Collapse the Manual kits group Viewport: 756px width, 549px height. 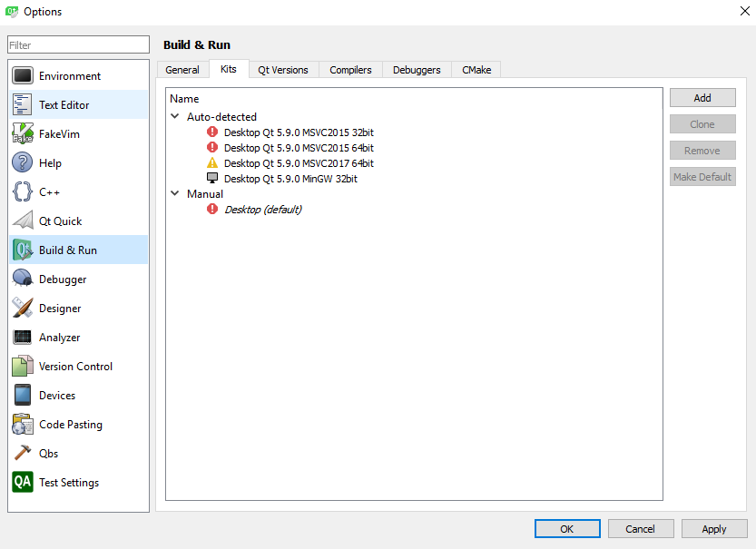(x=175, y=194)
